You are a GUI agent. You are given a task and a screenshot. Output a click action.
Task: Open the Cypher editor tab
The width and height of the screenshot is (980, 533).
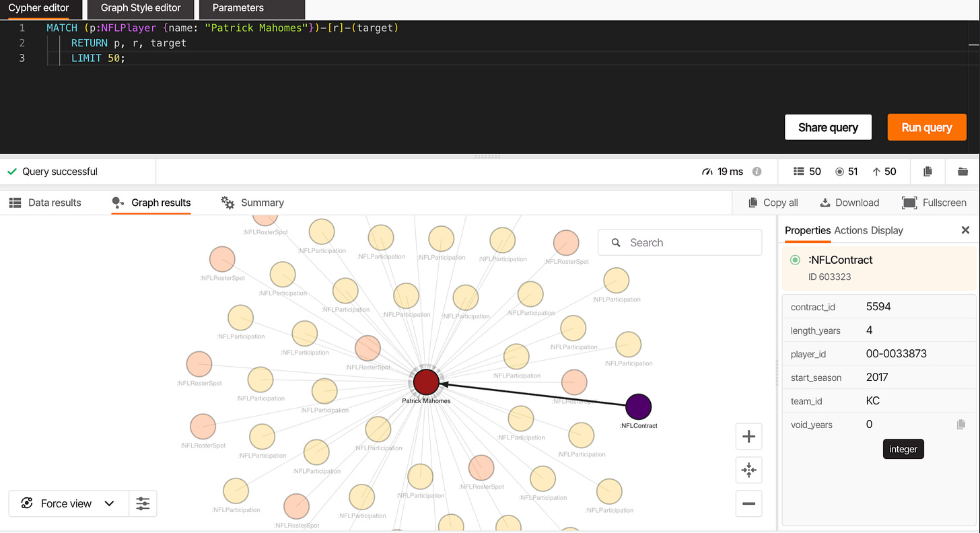click(38, 9)
